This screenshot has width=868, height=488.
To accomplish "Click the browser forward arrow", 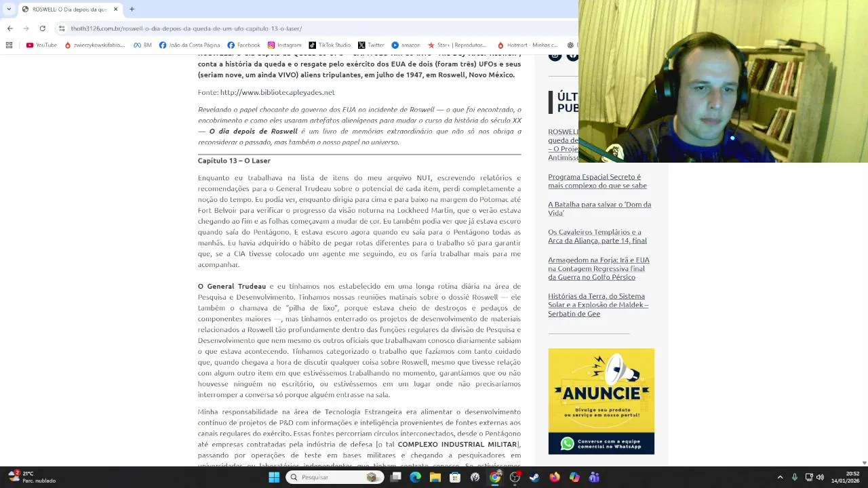I will tap(26, 28).
